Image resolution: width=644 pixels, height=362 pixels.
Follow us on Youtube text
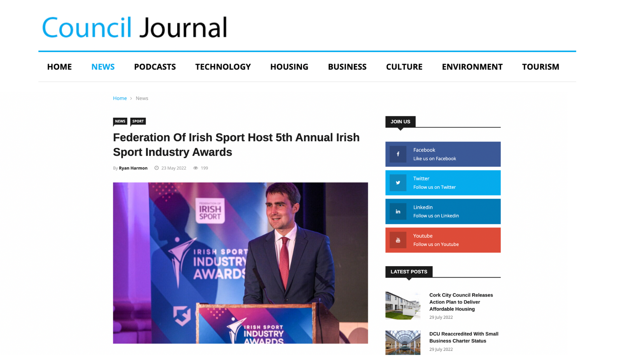(x=436, y=244)
